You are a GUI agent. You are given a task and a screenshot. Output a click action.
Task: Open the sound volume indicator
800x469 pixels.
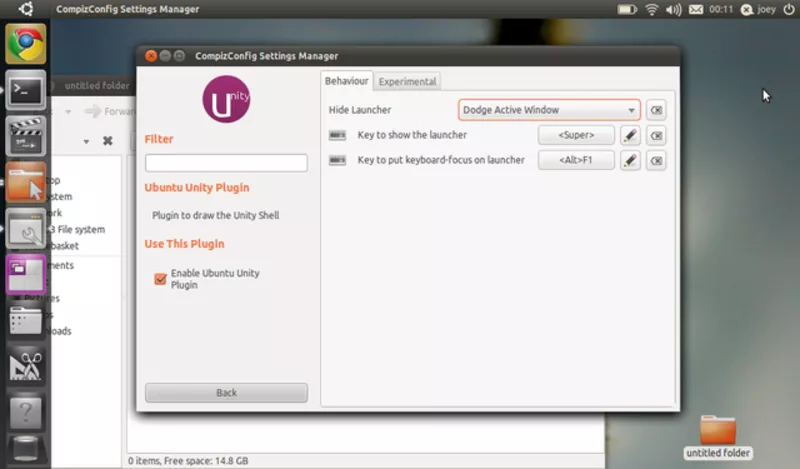coord(673,9)
